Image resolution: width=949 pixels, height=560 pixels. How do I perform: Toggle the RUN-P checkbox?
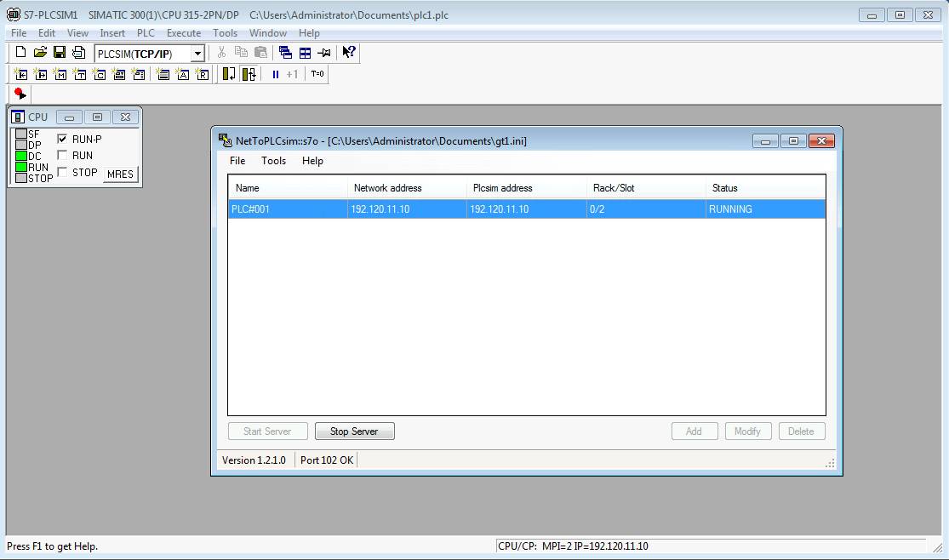[62, 139]
